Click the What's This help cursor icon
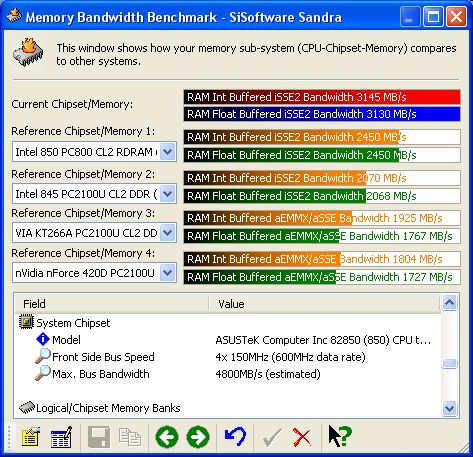The image size is (473, 457). pyautogui.click(x=340, y=436)
